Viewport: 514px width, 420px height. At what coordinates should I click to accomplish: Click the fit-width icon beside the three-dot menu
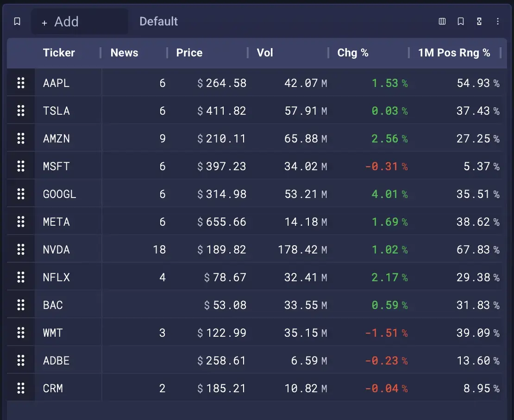pos(479,21)
